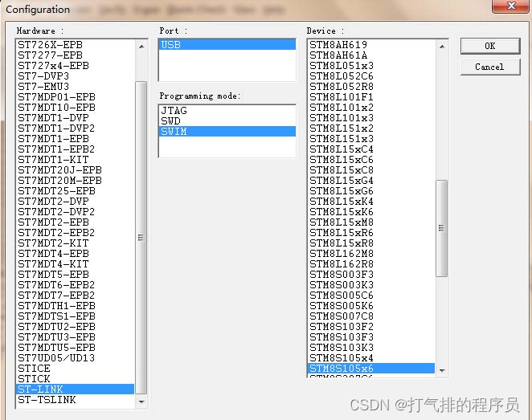Image resolution: width=532 pixels, height=420 pixels.
Task: Choose STM8L151x2 device
Action: click(371, 128)
